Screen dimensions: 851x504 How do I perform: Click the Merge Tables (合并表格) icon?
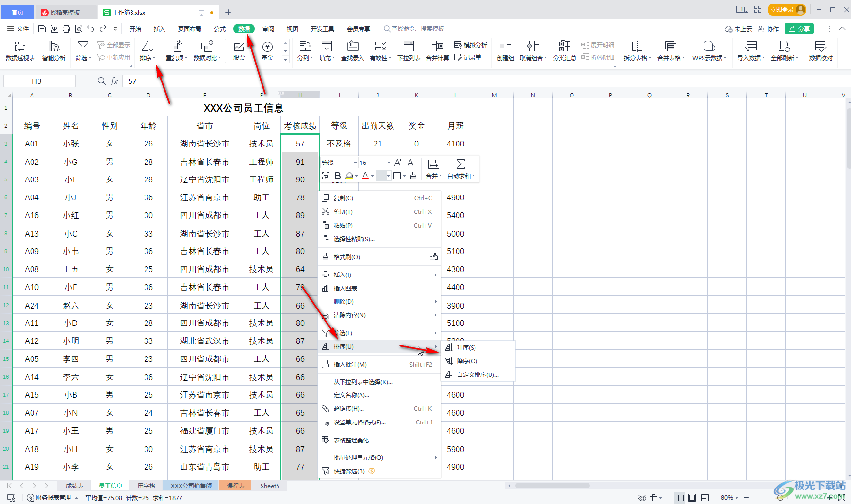[x=671, y=47]
